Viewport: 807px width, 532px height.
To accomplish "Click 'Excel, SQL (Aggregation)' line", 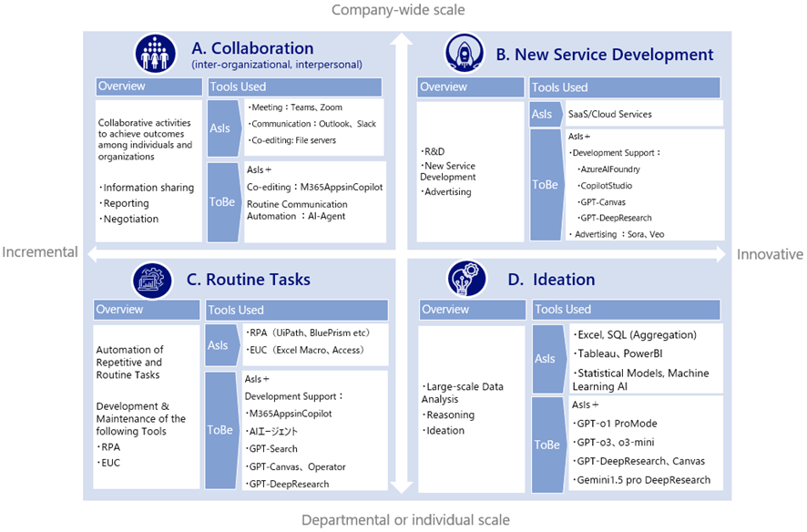I will pyautogui.click(x=635, y=335).
